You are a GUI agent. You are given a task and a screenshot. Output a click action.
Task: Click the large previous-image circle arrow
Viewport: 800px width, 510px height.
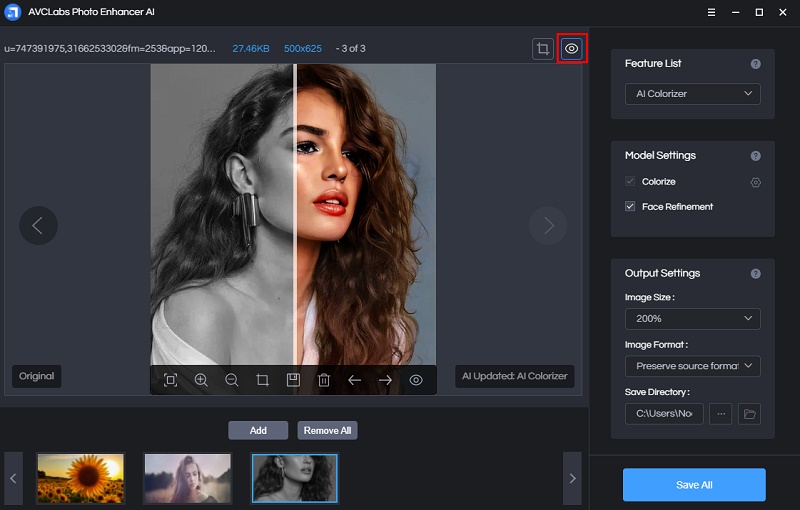[38, 225]
